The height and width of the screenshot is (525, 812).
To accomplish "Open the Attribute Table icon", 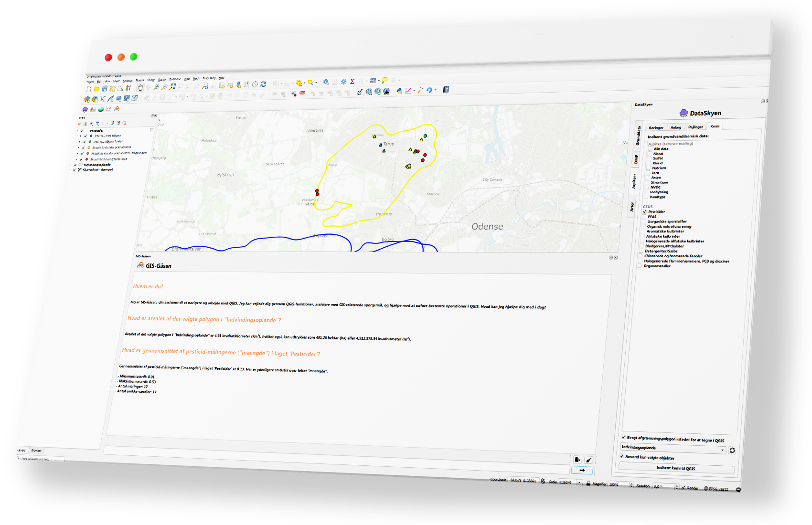I will [x=334, y=82].
